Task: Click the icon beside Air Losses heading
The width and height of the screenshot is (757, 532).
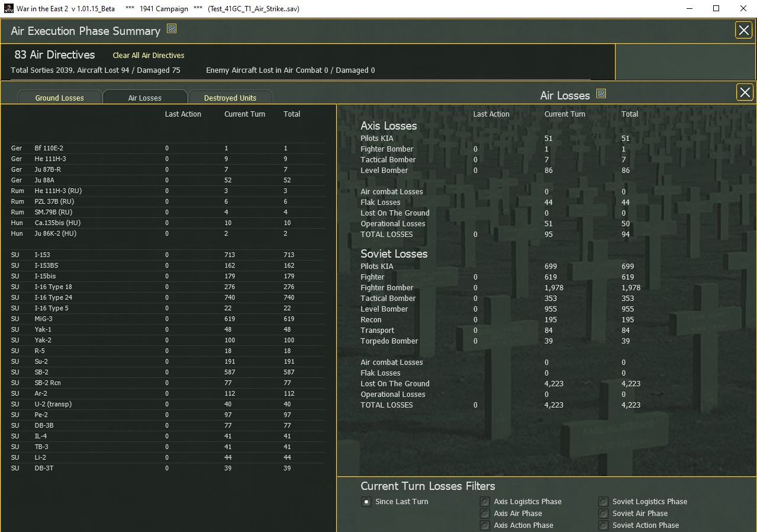Action: 601,93
